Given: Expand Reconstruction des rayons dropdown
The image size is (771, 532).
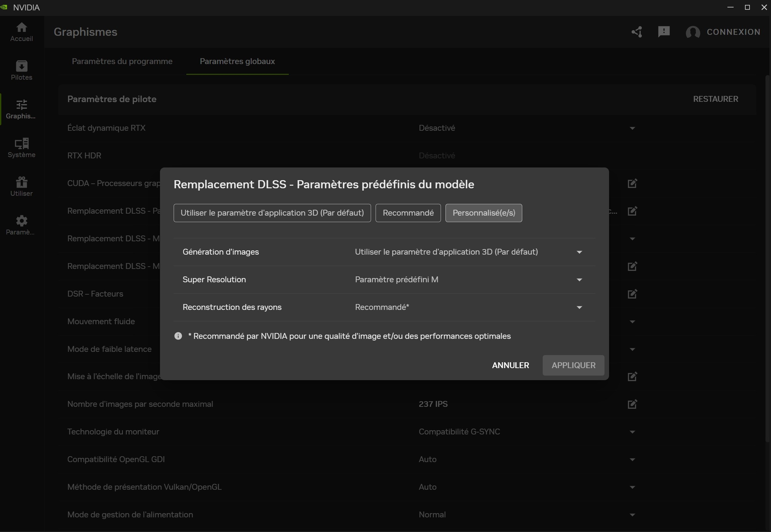Looking at the screenshot, I should [x=579, y=307].
